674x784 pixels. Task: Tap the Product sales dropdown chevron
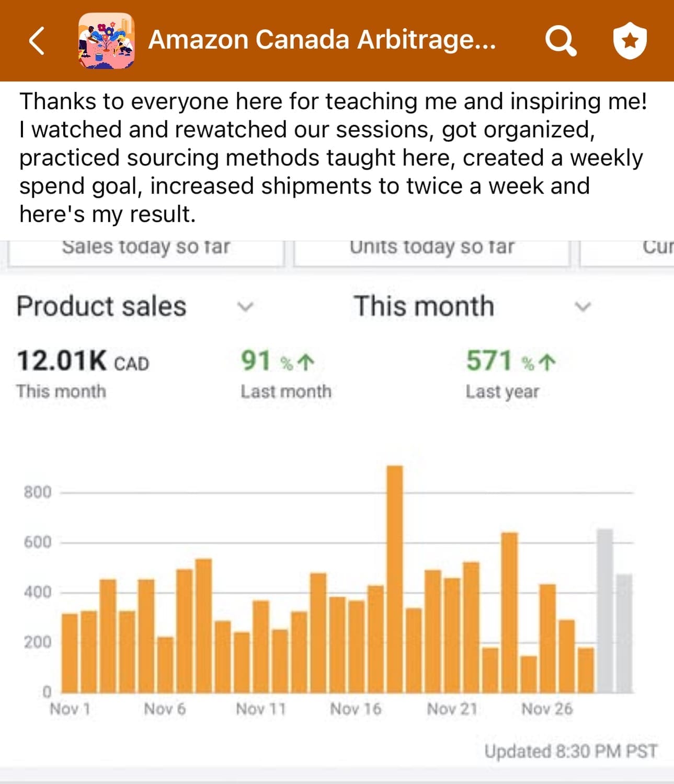click(245, 306)
